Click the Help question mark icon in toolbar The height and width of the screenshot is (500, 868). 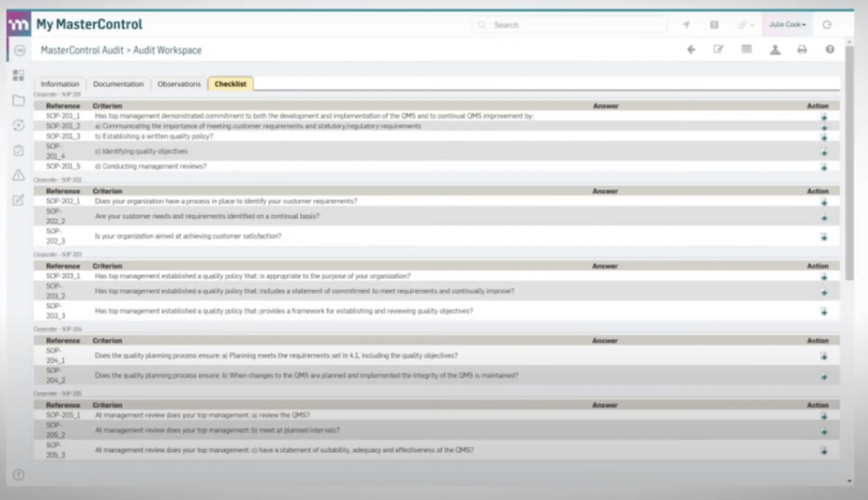(x=830, y=49)
